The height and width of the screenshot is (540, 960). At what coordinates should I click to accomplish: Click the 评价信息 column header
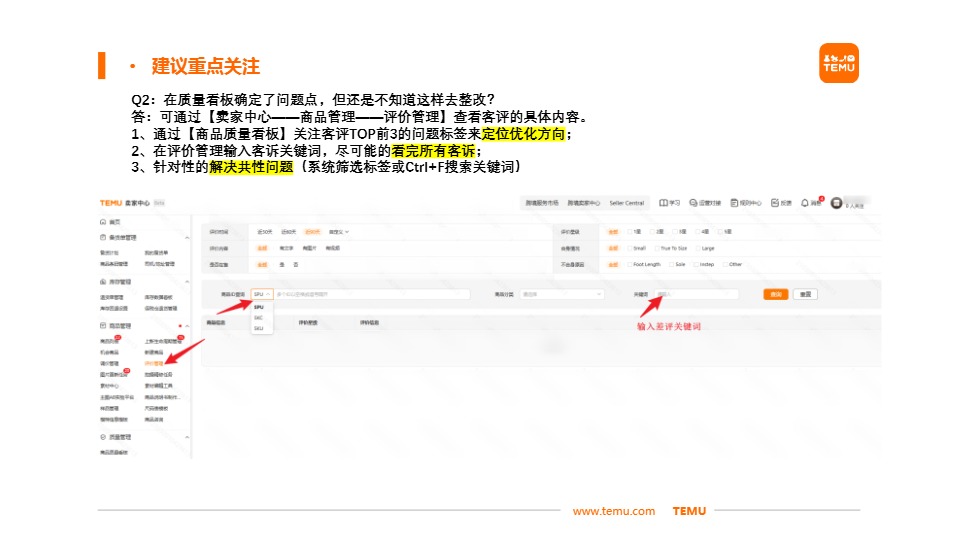click(x=369, y=323)
